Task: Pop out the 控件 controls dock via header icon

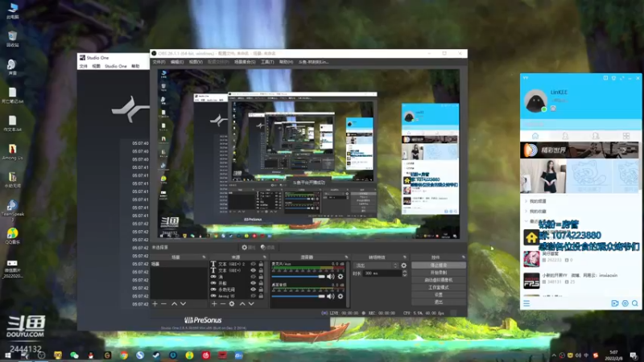Action: tap(464, 257)
